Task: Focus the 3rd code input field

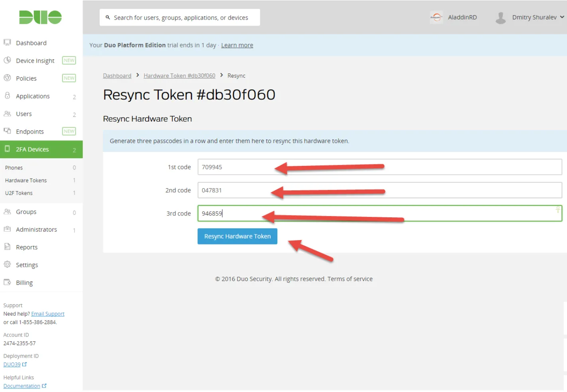Action: click(379, 213)
